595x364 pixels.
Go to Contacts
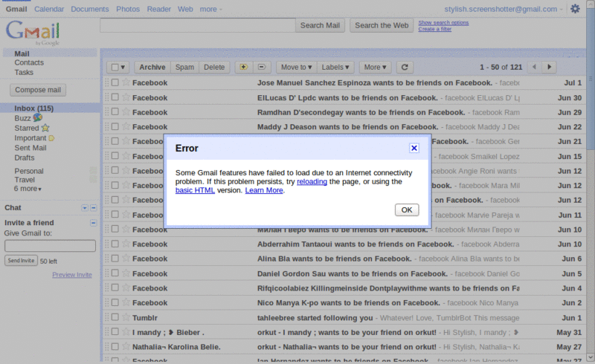click(x=29, y=62)
